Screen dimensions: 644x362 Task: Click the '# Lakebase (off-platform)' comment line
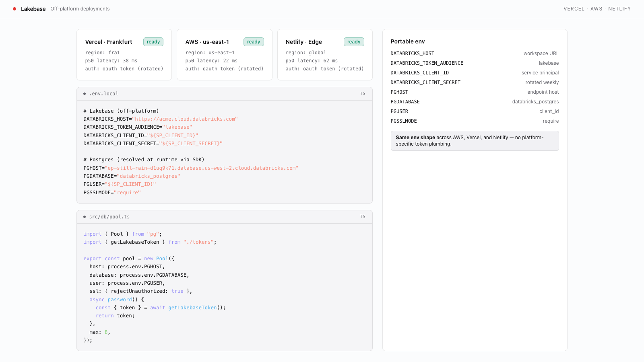pos(121,111)
